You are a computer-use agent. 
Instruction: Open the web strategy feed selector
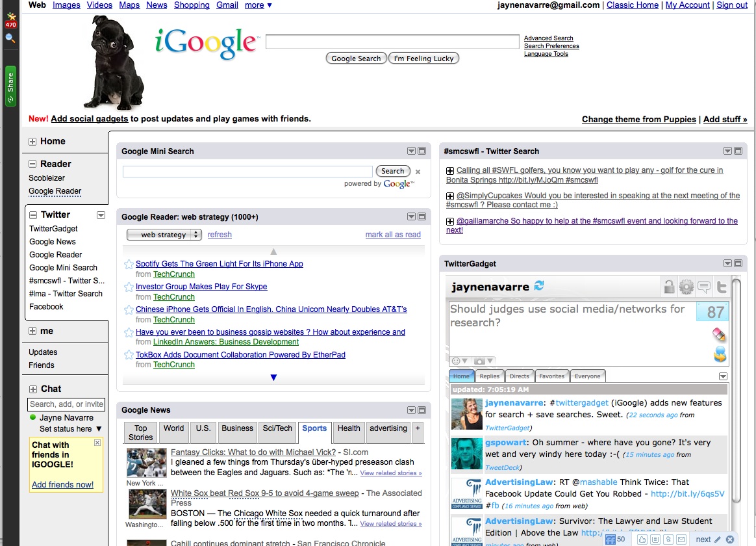[x=164, y=235]
